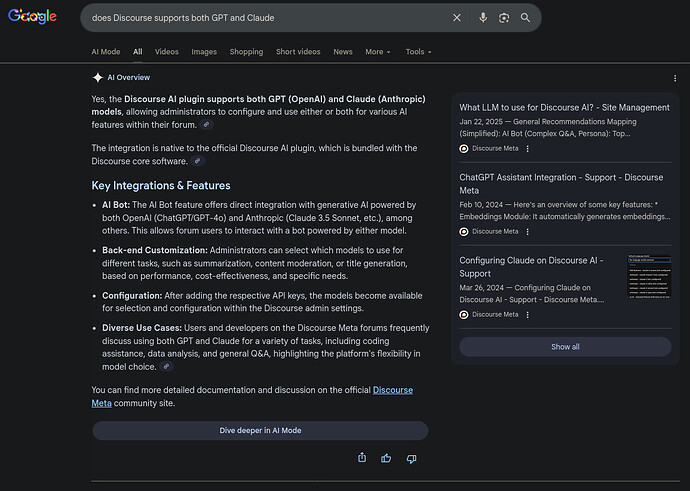
Task: Expand the More dropdown menu
Action: point(378,51)
